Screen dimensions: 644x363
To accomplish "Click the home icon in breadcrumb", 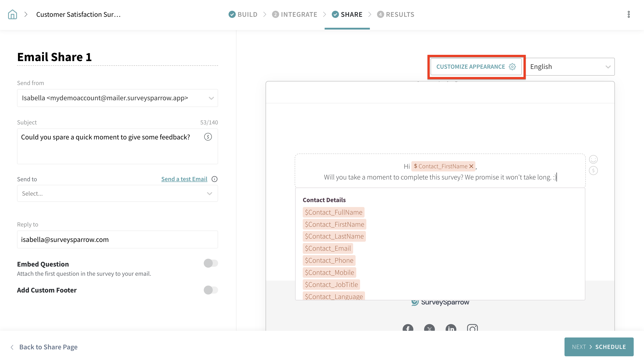I will coord(12,14).
